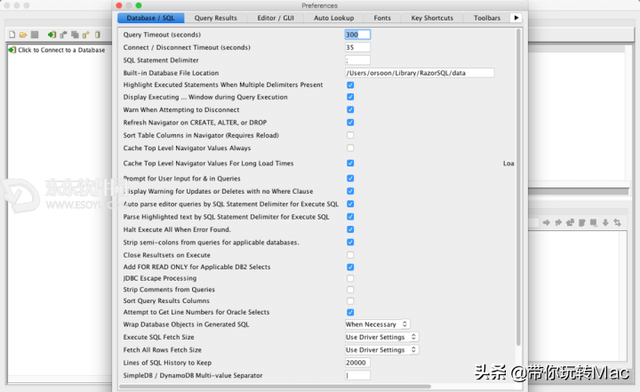
Task: Enable Strip Comments from Queries
Action: tap(350, 290)
